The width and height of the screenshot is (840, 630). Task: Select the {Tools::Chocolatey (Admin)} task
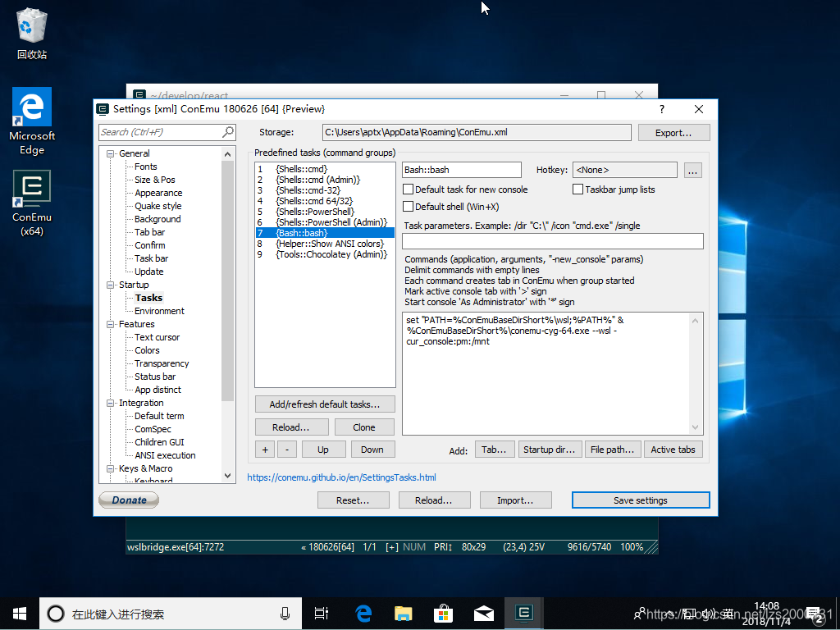click(325, 254)
